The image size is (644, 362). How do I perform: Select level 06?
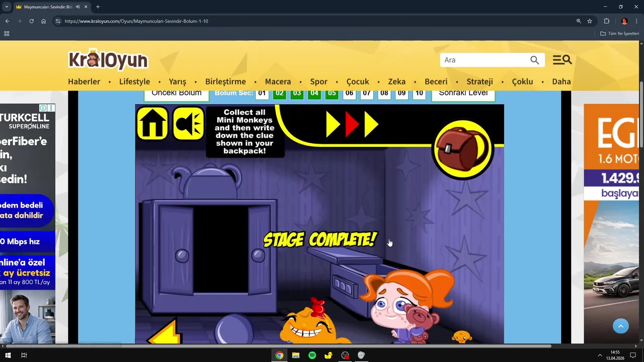(x=349, y=94)
